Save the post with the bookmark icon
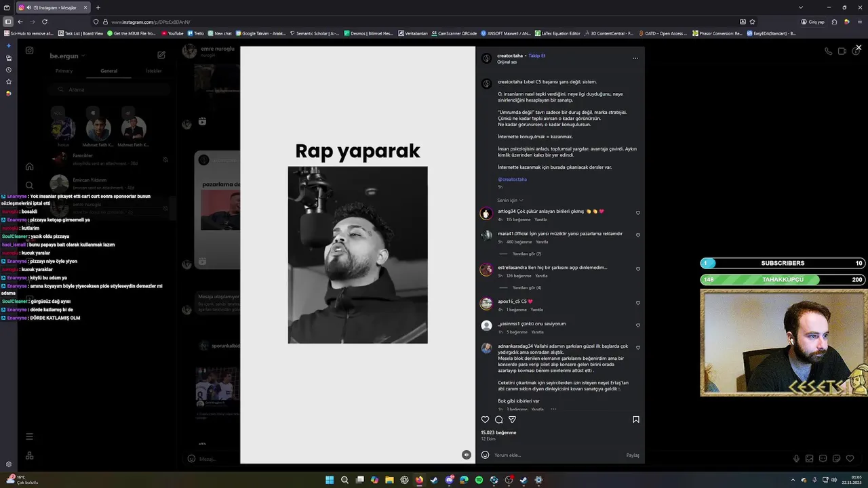 (x=635, y=420)
